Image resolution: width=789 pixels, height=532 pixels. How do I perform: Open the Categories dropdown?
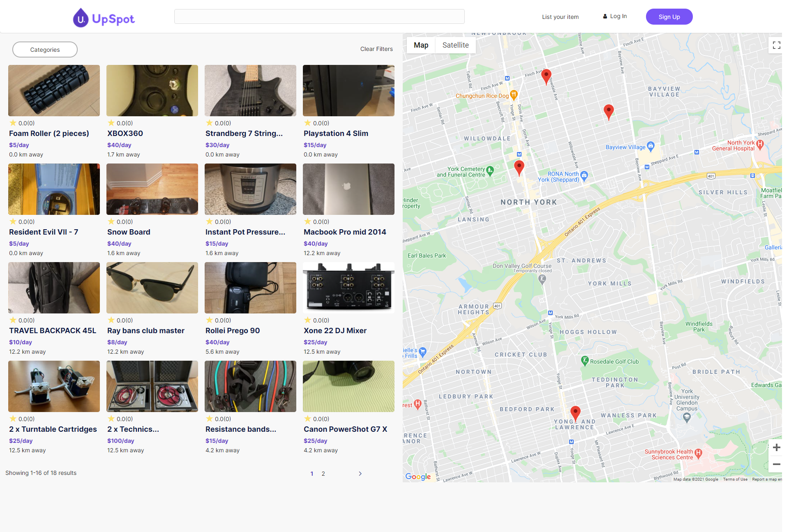[x=45, y=49]
